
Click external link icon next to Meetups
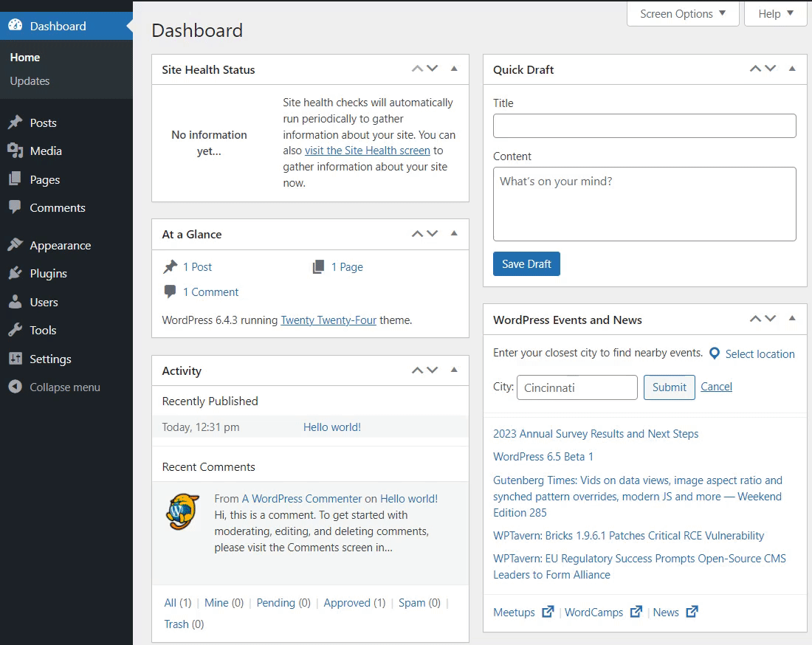[x=548, y=612]
